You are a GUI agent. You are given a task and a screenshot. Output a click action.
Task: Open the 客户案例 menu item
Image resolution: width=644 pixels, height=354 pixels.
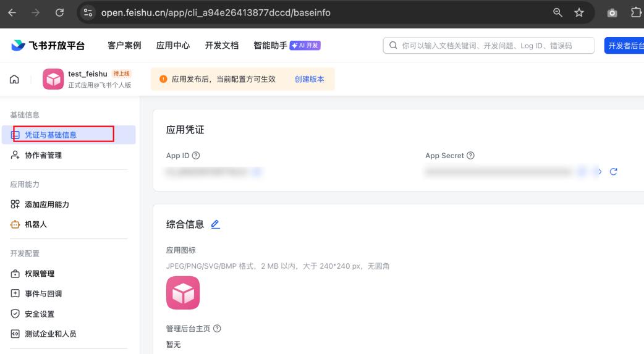click(124, 45)
